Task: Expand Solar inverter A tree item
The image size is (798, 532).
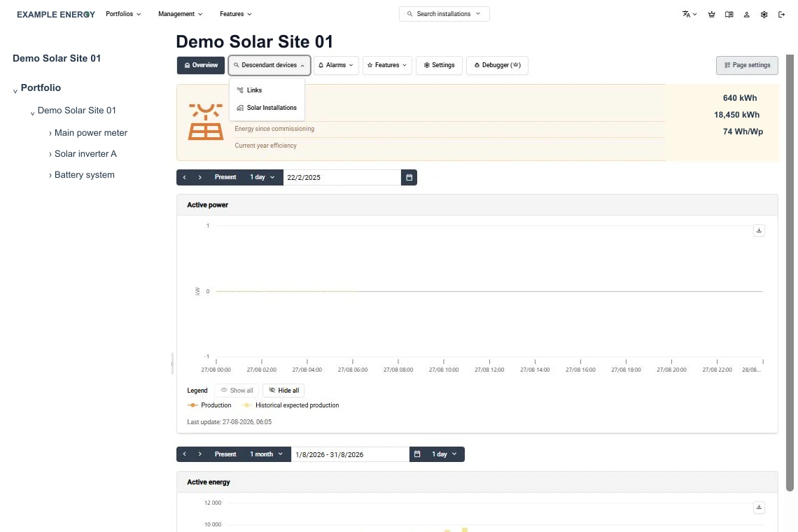Action: pyautogui.click(x=50, y=154)
